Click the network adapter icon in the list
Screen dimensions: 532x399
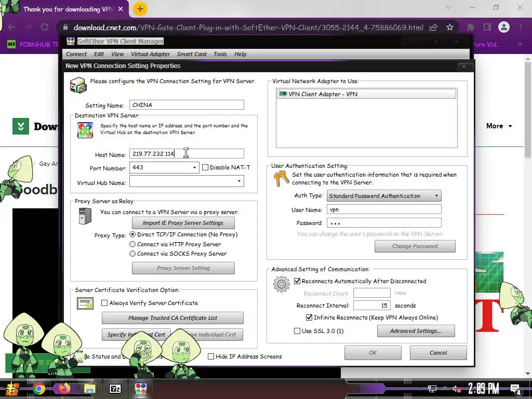pos(283,94)
